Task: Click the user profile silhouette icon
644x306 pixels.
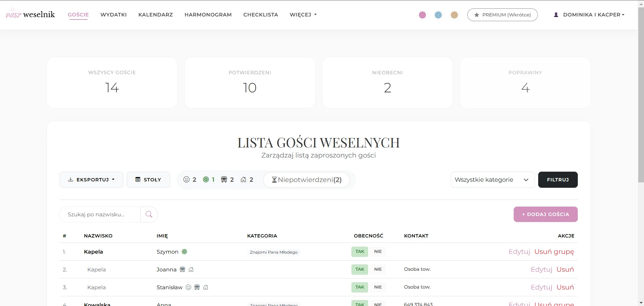Action: click(x=556, y=15)
